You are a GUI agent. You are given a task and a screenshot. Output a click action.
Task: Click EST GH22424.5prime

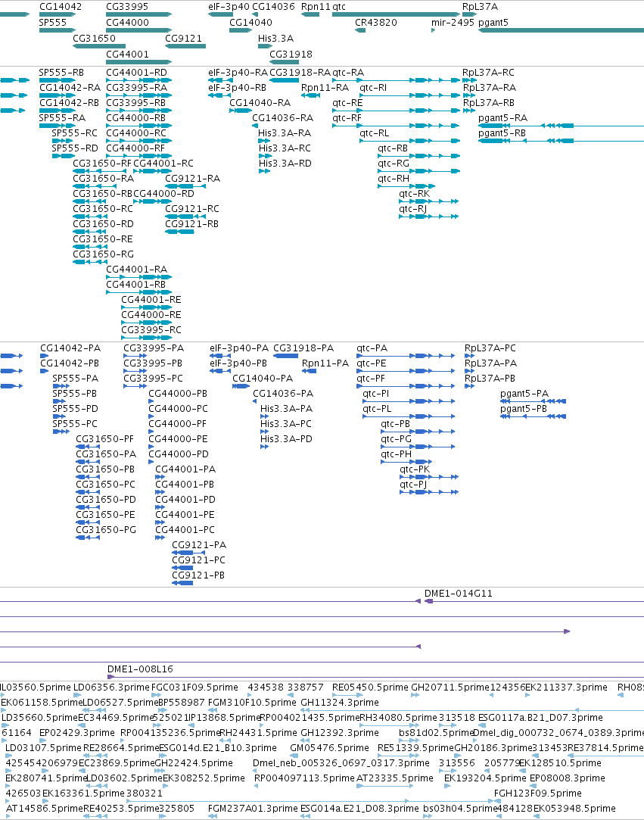pyautogui.click(x=194, y=763)
